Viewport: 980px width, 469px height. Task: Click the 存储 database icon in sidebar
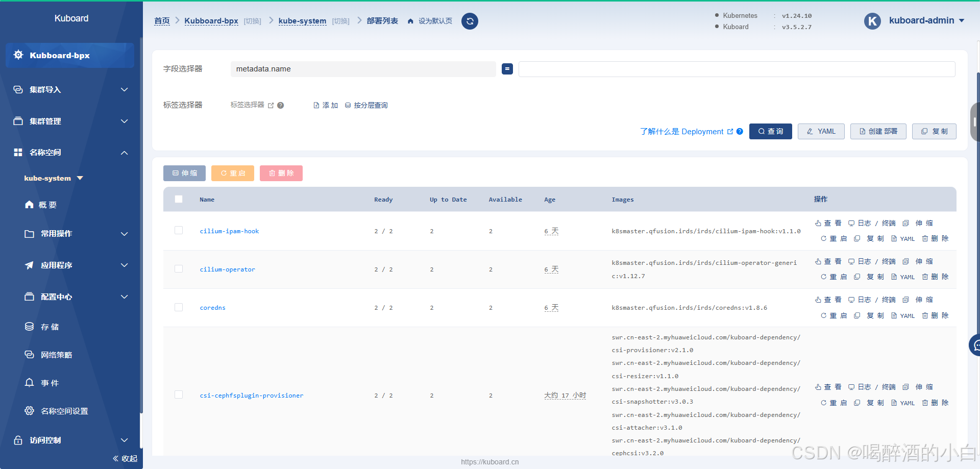pos(30,327)
